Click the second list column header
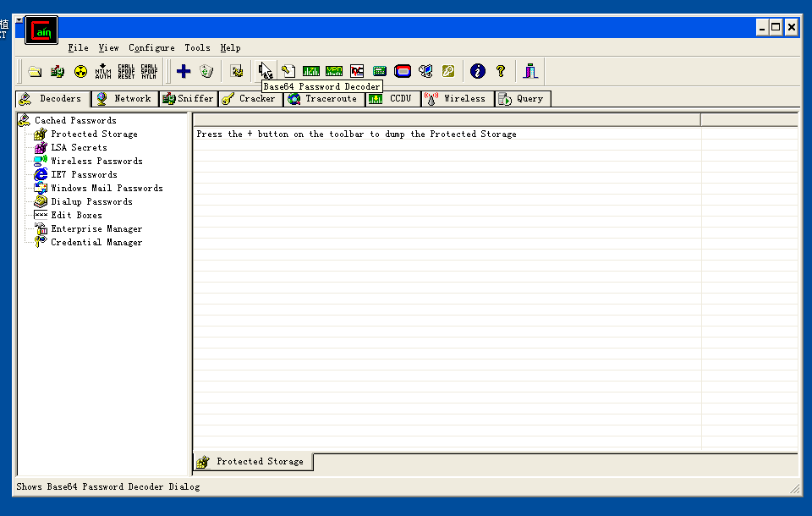This screenshot has width=812, height=516. tap(749, 119)
